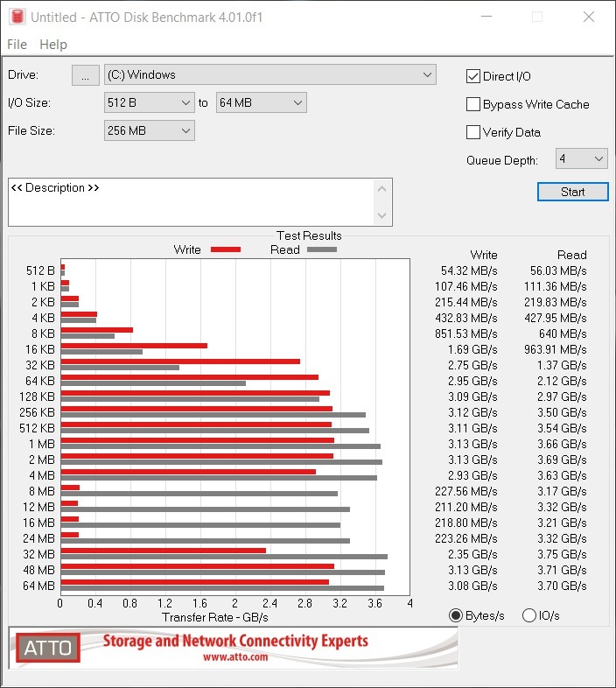Select the IO/s radio button
616x688 pixels.
pos(528,615)
